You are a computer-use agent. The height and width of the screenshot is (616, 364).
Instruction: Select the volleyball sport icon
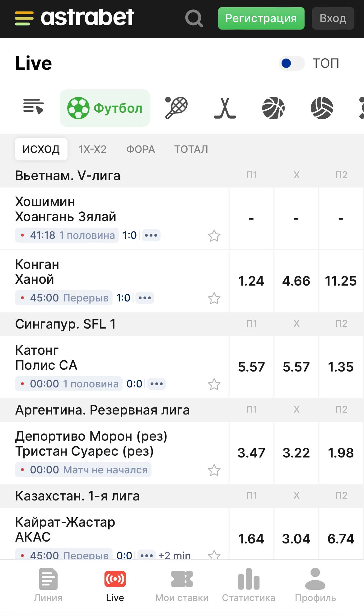point(322,108)
